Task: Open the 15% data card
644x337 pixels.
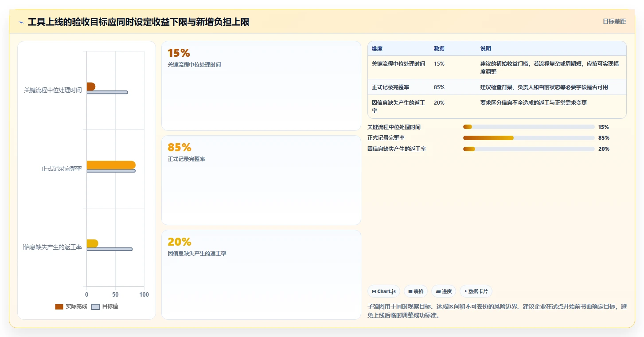Action: (261, 86)
